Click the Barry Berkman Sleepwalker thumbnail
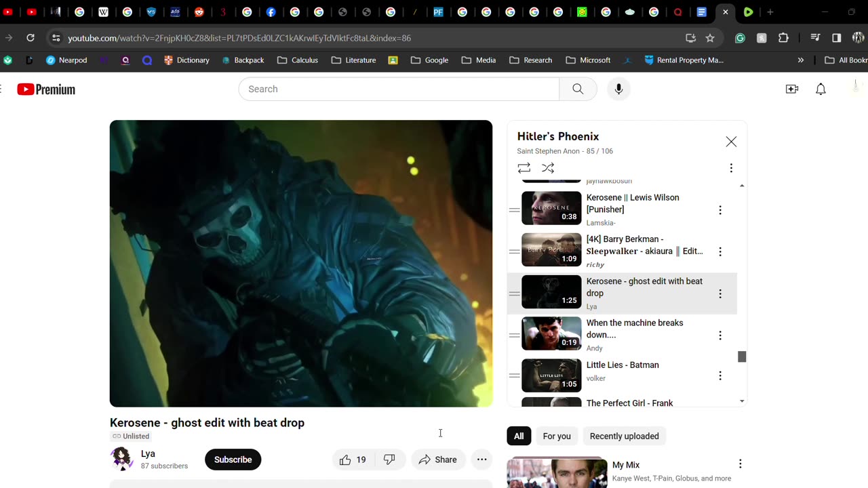 551,250
